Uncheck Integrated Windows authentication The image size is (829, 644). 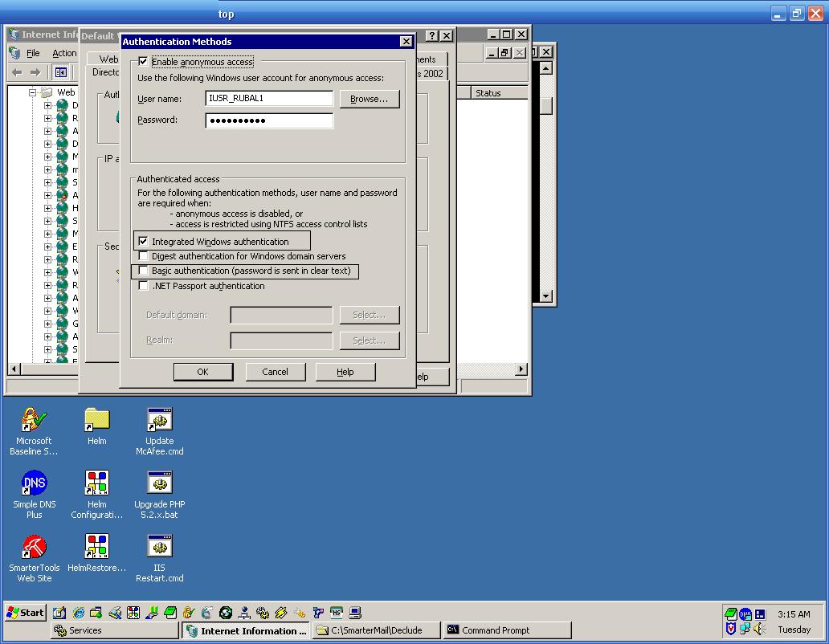pyautogui.click(x=142, y=241)
